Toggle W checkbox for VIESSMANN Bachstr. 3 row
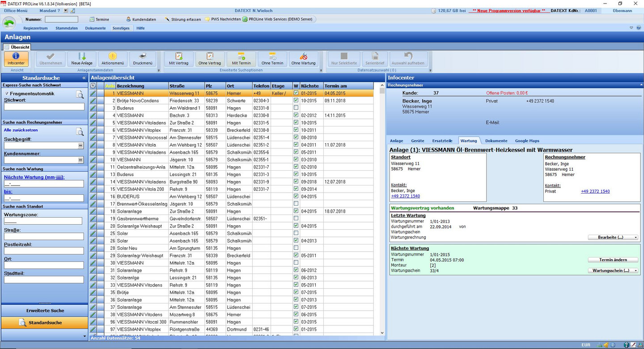The image size is (644, 349). tap(296, 115)
